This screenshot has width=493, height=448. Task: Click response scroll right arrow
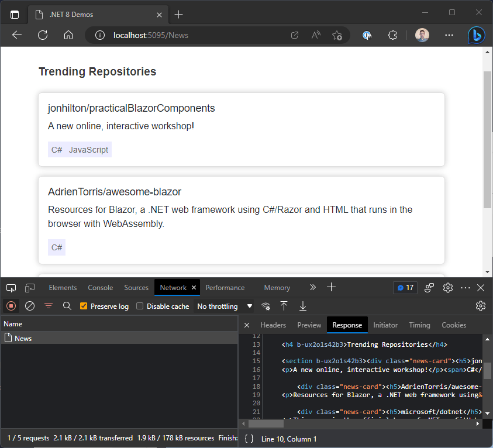pos(478,424)
